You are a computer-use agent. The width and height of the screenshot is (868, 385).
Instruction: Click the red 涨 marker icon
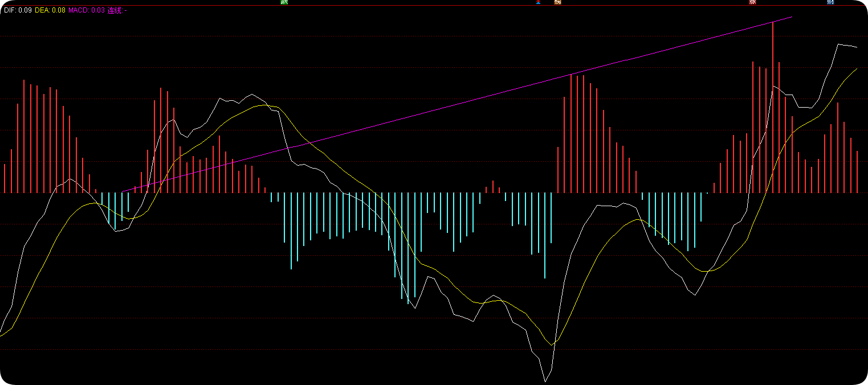tap(753, 2)
